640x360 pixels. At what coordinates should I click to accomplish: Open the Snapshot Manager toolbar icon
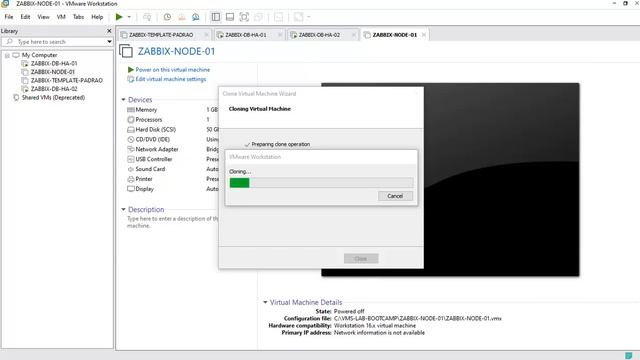[x=196, y=17]
